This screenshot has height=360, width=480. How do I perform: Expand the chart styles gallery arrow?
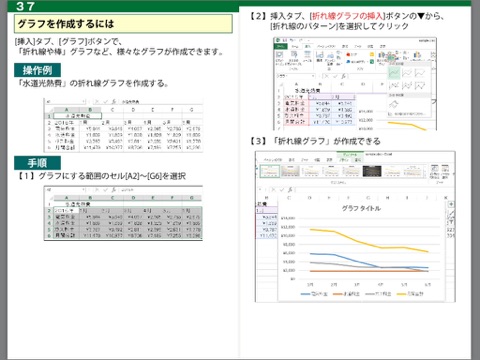click(x=425, y=176)
